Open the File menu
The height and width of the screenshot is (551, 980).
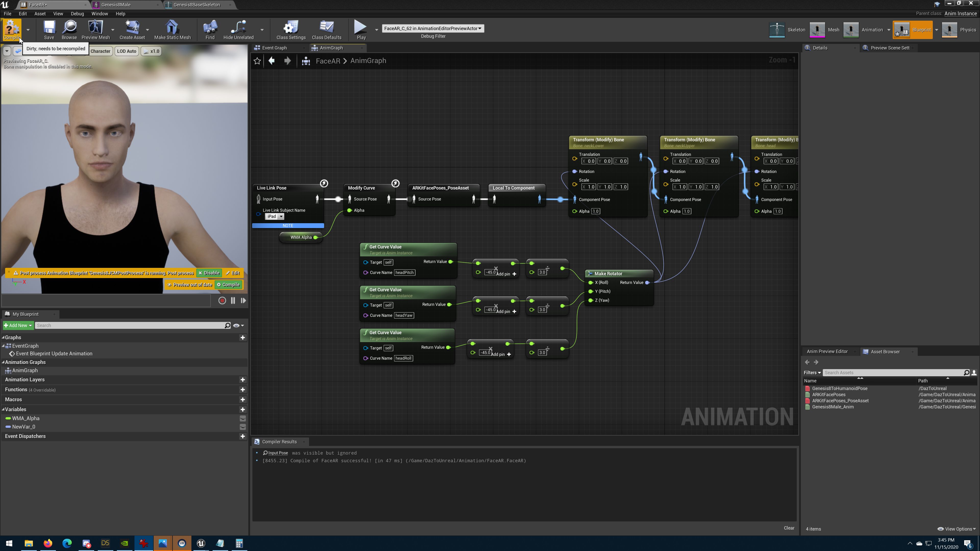(x=7, y=14)
